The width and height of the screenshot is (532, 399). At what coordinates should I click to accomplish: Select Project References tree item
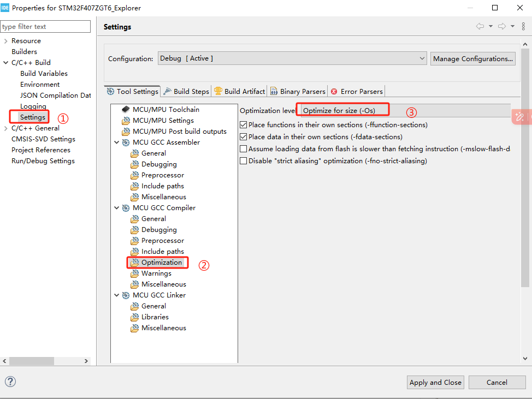pos(41,150)
